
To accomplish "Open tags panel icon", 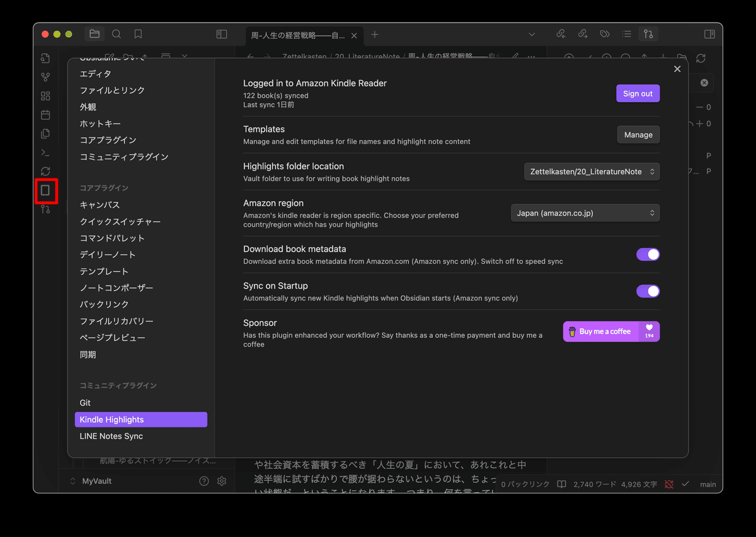I will pyautogui.click(x=605, y=34).
